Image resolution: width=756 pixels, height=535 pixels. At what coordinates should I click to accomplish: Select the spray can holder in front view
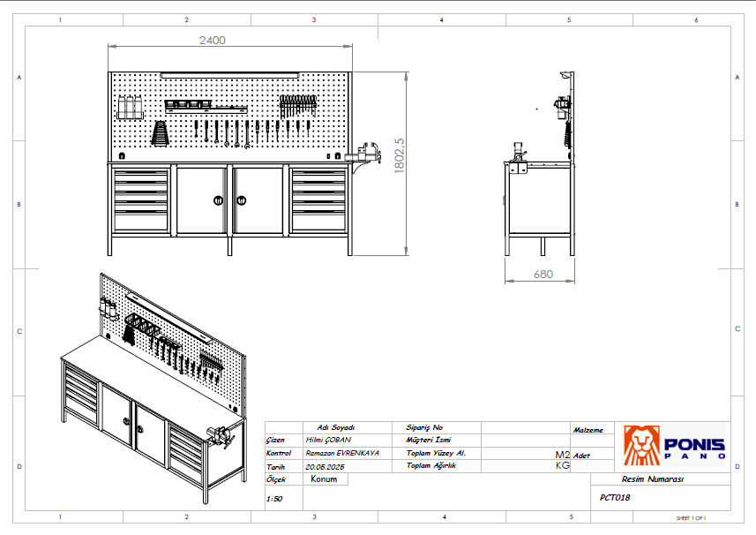[130, 108]
